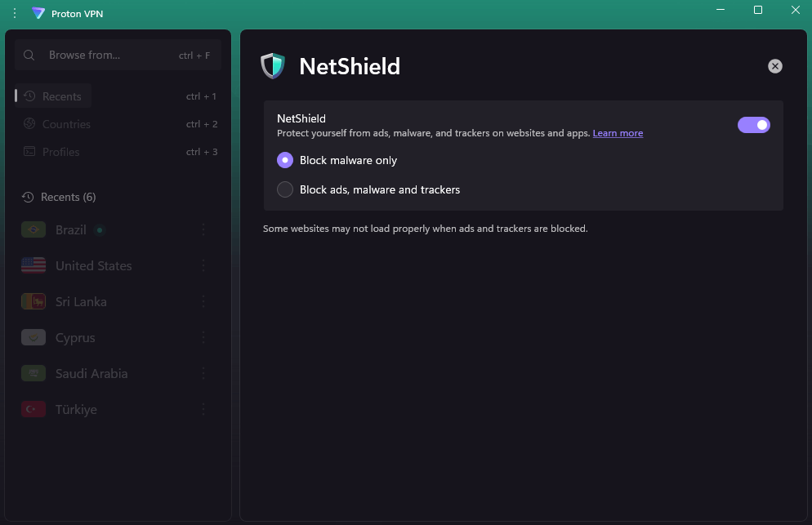This screenshot has height=525, width=812.
Task: Open the three-dot menu for Saudi Arabia
Action: [x=203, y=373]
